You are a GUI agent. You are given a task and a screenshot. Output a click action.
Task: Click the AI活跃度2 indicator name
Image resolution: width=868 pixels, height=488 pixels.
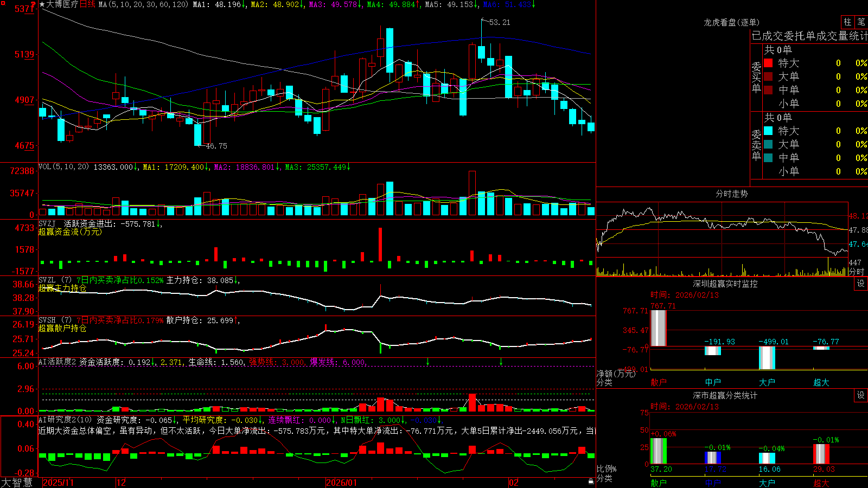coord(58,362)
